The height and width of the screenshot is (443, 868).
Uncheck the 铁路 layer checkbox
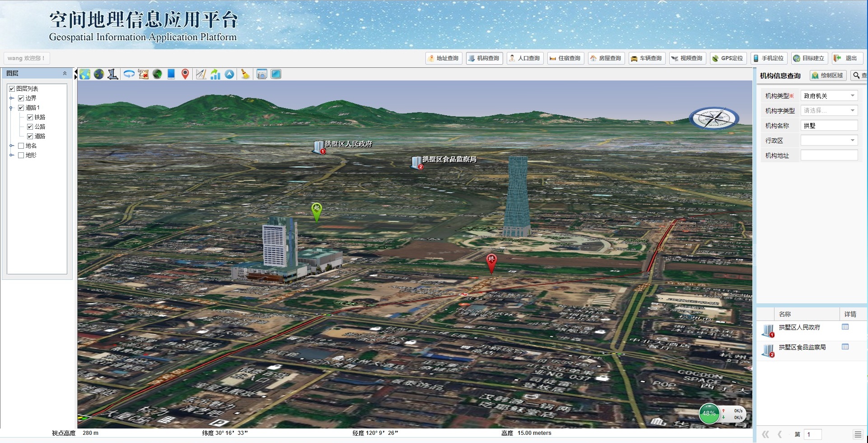(x=30, y=117)
